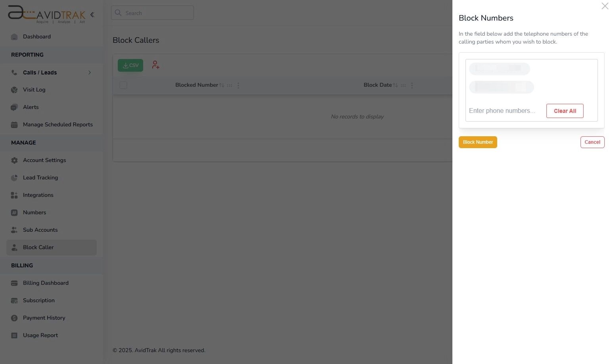The width and height of the screenshot is (611, 364).
Task: Click the No records to display text
Action: coord(357,117)
